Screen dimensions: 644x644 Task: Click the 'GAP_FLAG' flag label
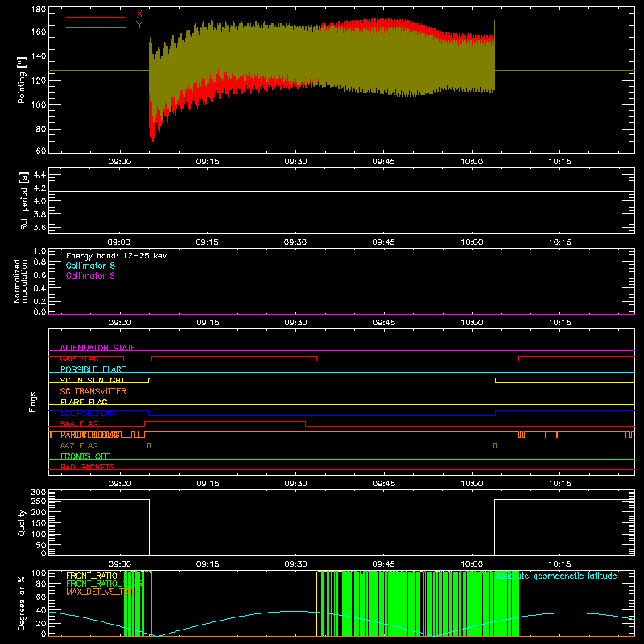(x=79, y=358)
